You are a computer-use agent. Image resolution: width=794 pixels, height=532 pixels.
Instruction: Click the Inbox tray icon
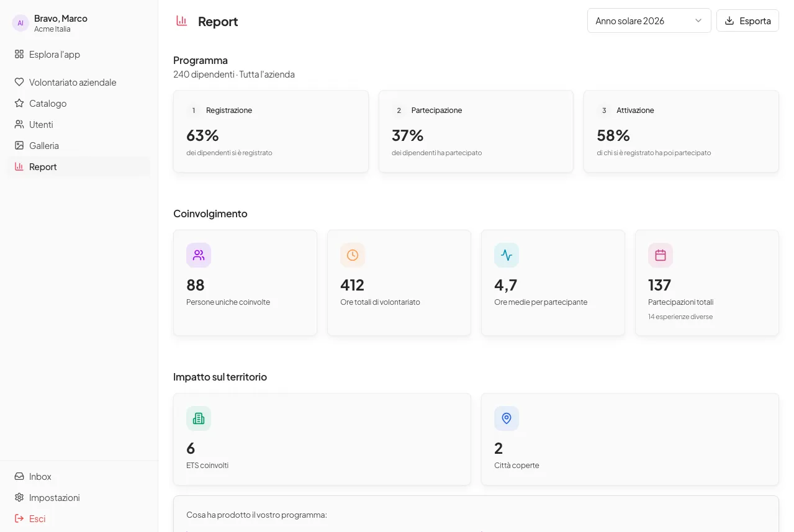(x=19, y=476)
